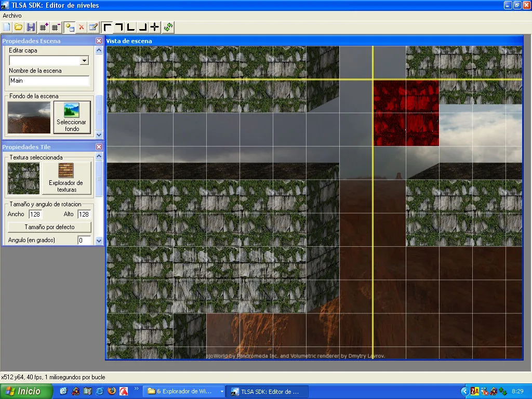Screen dimensions: 532x399
Task: Select the cross-shaped center alignment tool
Action: pyautogui.click(x=154, y=27)
